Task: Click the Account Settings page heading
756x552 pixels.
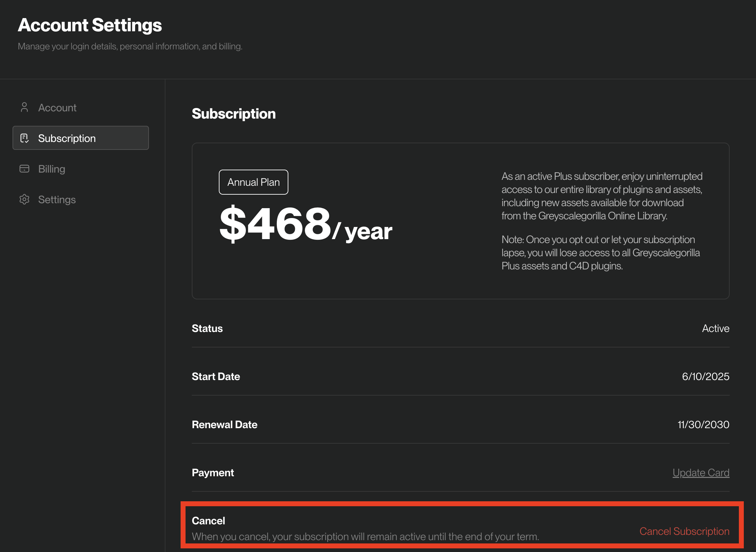Action: tap(90, 25)
